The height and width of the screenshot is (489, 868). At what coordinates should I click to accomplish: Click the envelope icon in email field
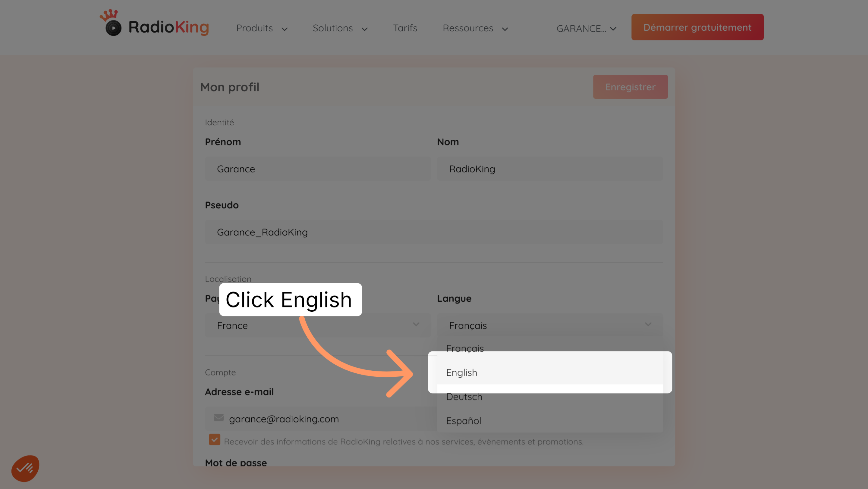pos(219,418)
